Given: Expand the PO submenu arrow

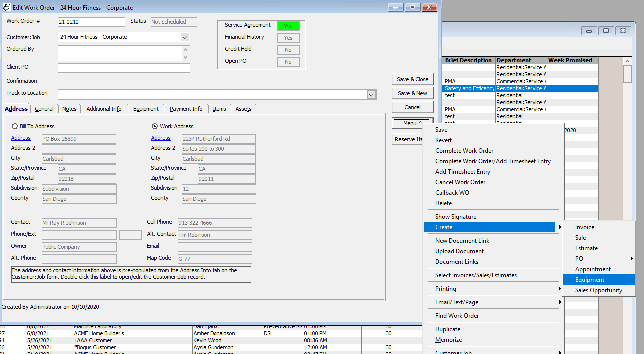Looking at the screenshot, I should click(631, 259).
